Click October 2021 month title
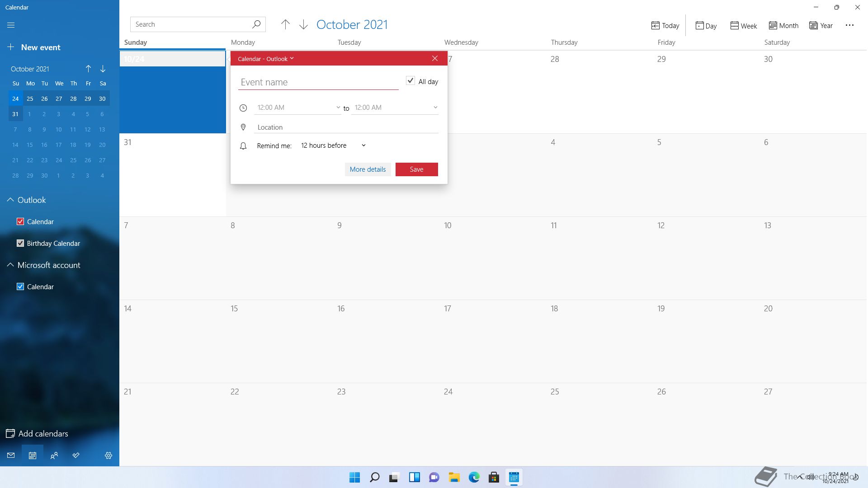The width and height of the screenshot is (868, 488). coord(352,24)
